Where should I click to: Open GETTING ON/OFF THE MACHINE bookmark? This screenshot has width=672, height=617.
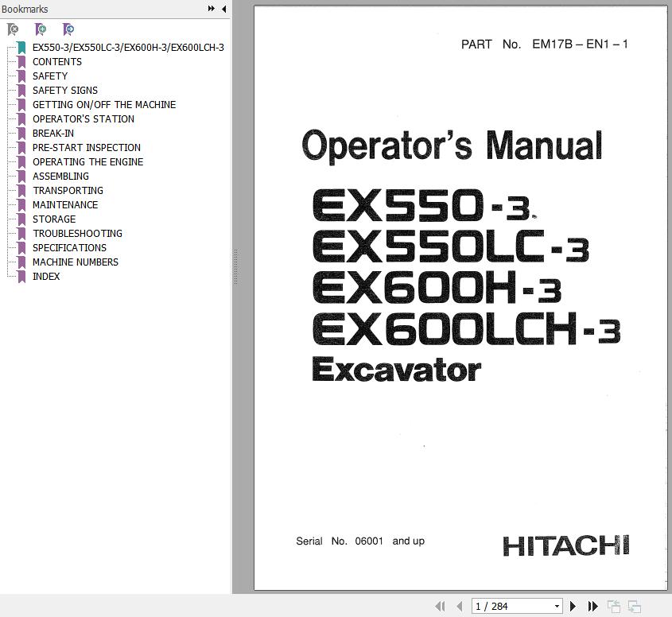pyautogui.click(x=104, y=104)
